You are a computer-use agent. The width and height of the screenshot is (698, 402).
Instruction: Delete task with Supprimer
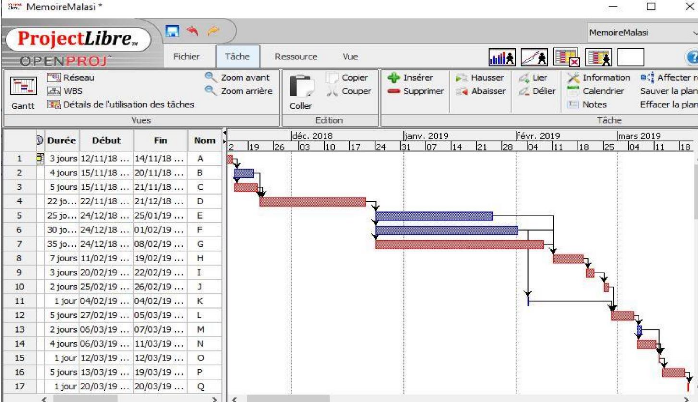point(415,91)
